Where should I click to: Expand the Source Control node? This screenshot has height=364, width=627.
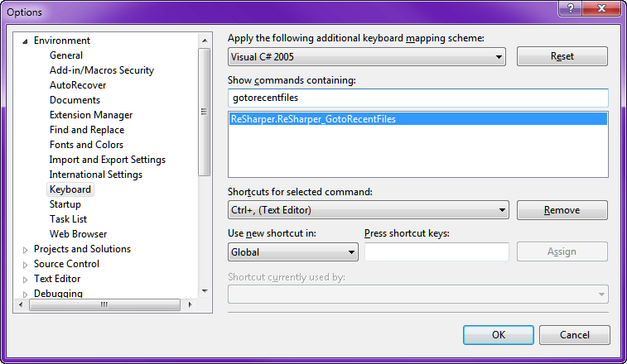(x=25, y=264)
